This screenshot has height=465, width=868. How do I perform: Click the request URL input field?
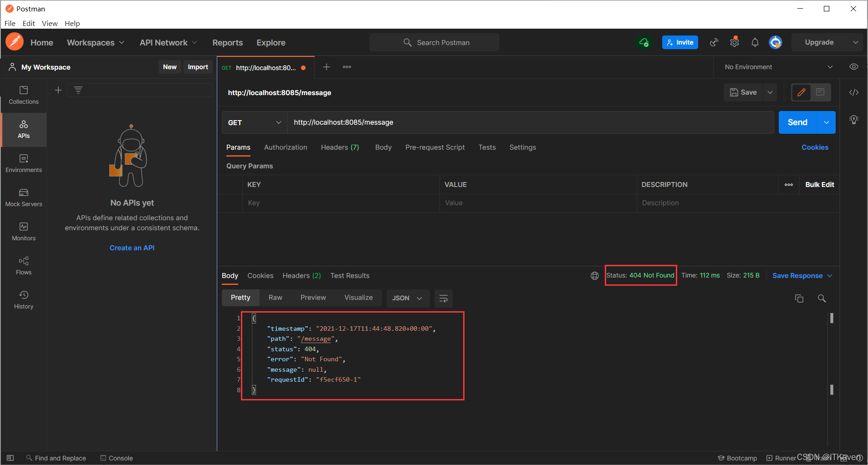click(531, 122)
